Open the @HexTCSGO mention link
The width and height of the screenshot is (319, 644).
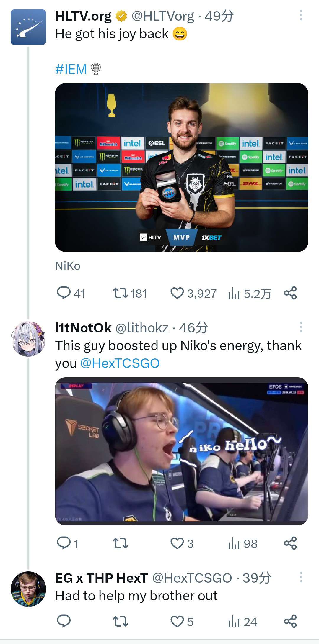pyautogui.click(x=120, y=363)
